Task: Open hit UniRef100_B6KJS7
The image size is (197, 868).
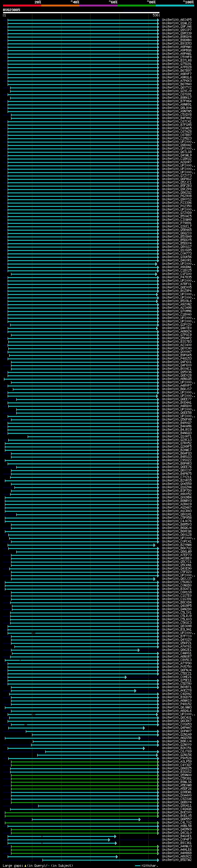Action: tap(177, 389)
